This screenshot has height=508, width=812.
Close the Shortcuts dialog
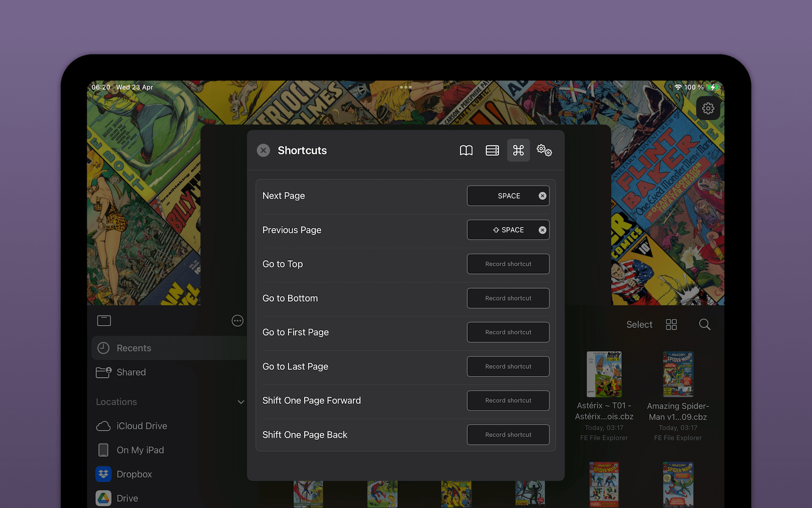click(x=263, y=150)
